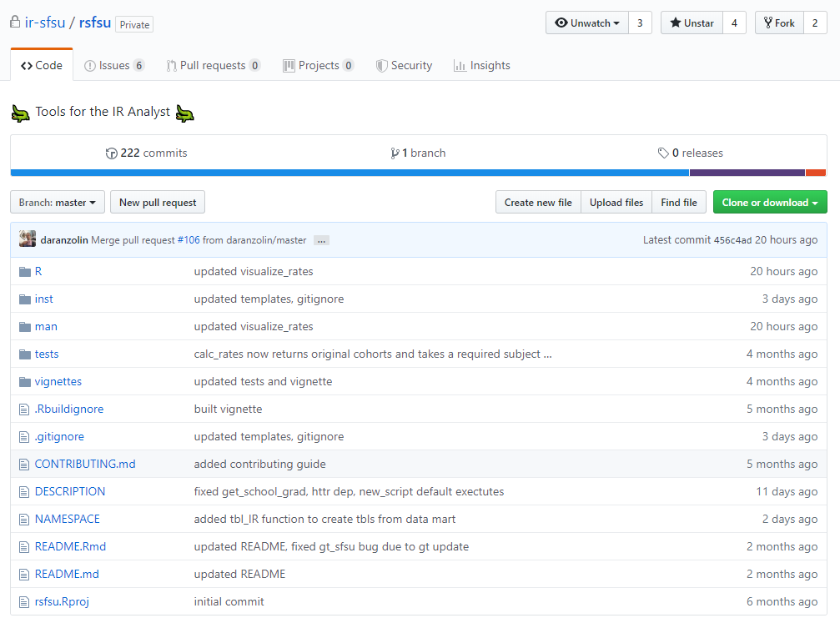The image size is (840, 623).
Task: Open the Pull requests tab
Action: point(213,65)
